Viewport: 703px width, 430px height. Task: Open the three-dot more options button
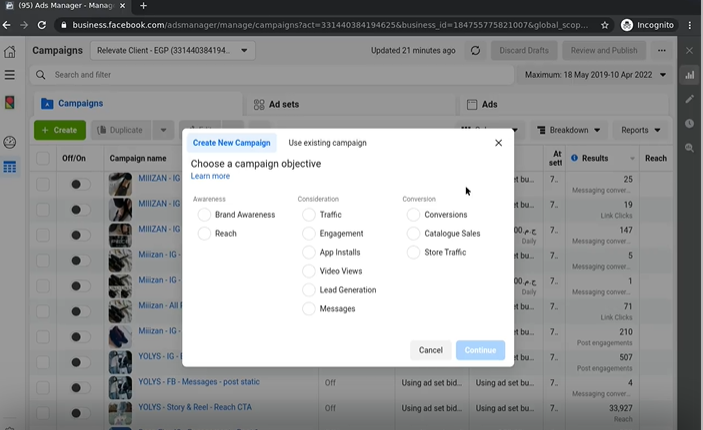pos(661,51)
